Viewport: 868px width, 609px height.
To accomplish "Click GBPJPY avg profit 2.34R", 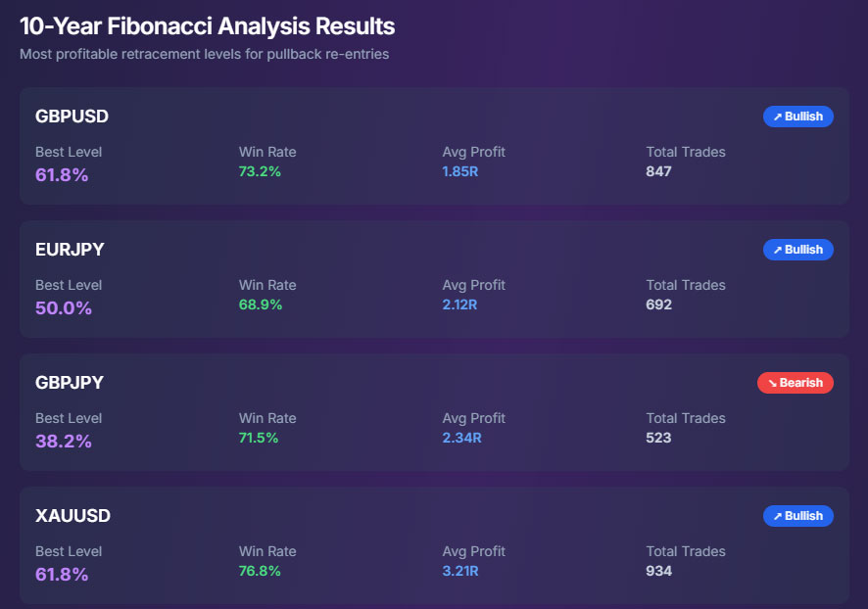I will coord(461,438).
